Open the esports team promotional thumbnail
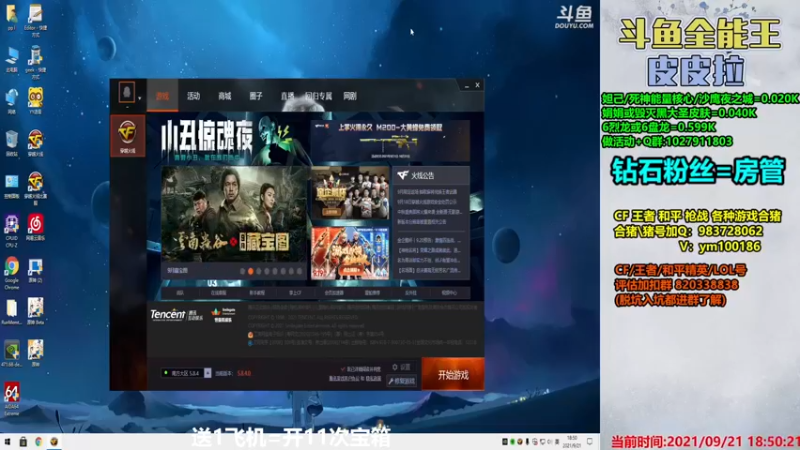 tap(350, 193)
